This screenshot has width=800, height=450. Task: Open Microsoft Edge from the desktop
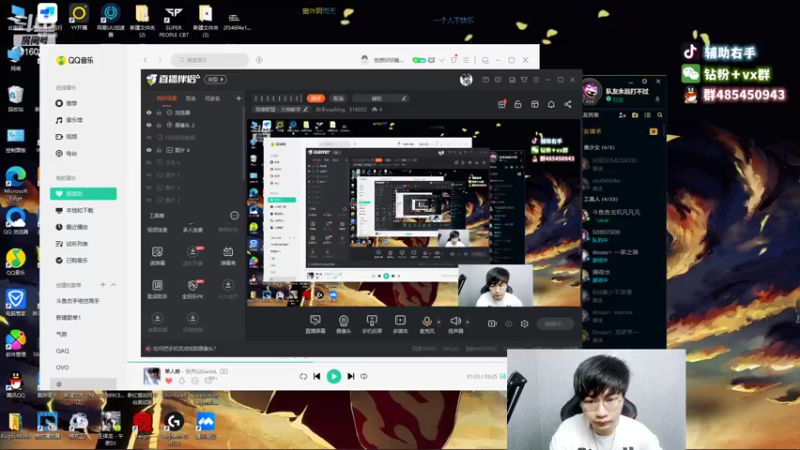[x=15, y=182]
